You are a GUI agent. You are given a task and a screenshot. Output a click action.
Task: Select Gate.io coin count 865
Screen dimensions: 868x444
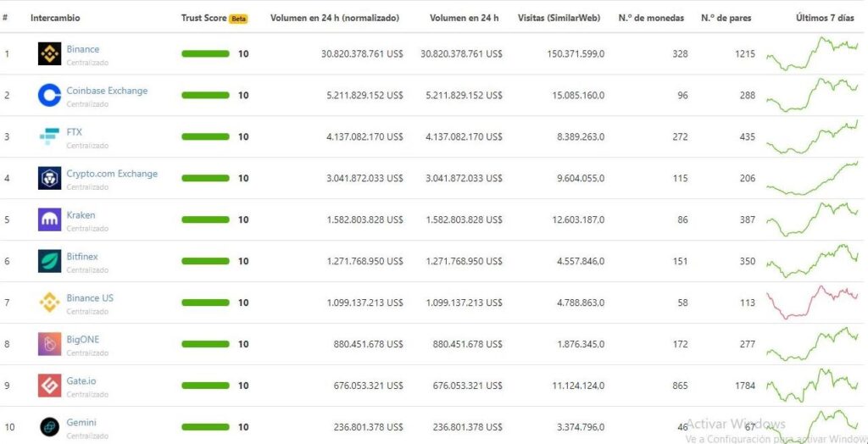(680, 386)
